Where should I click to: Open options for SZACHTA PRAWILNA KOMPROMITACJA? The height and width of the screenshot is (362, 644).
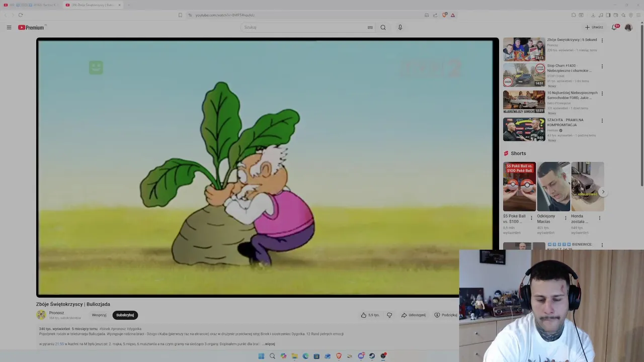602,121
